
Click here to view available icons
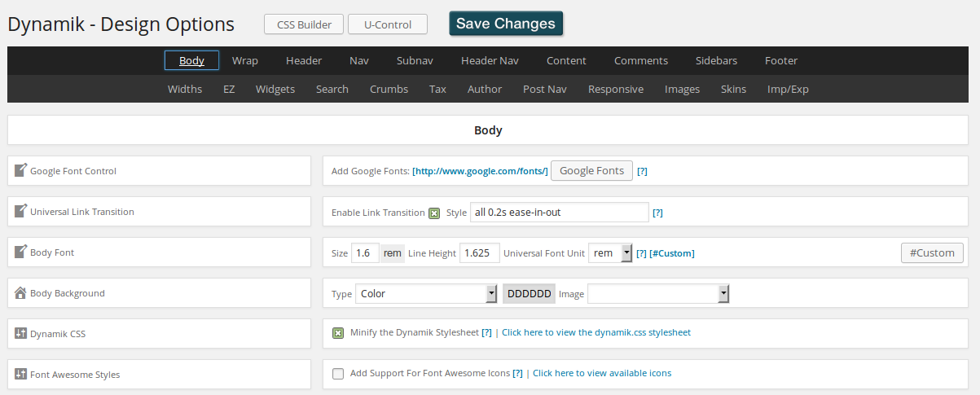coord(602,373)
